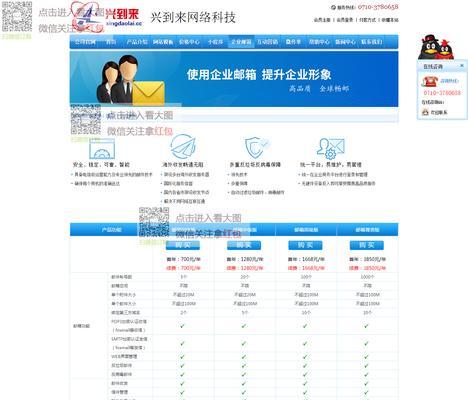Click the browser-gear icon above 安全、稳定

point(102,148)
